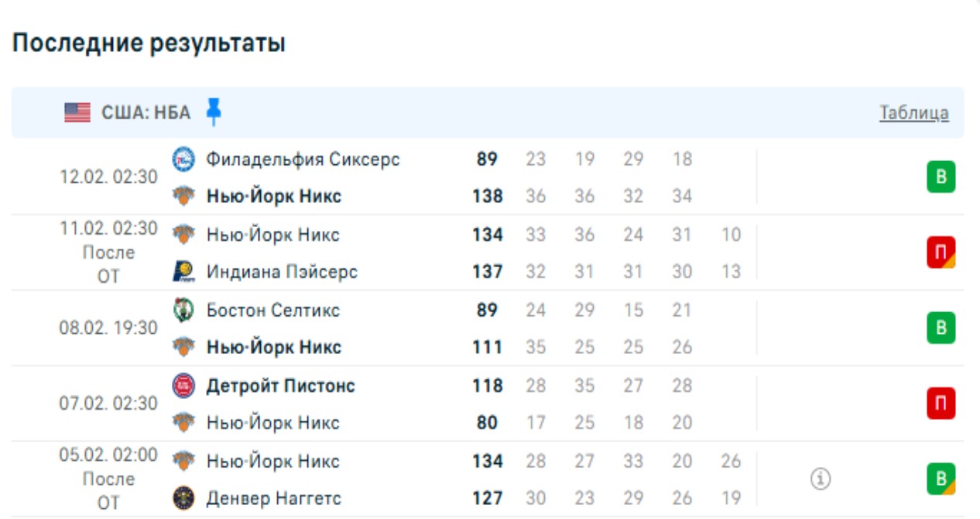980x519 pixels.
Task: Click the Boston Celtics team logo
Action: coord(183,310)
